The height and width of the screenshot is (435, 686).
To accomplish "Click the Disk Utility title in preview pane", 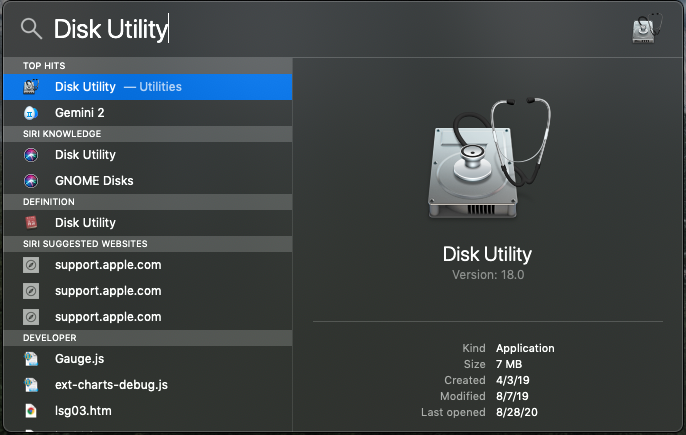I will tap(487, 254).
